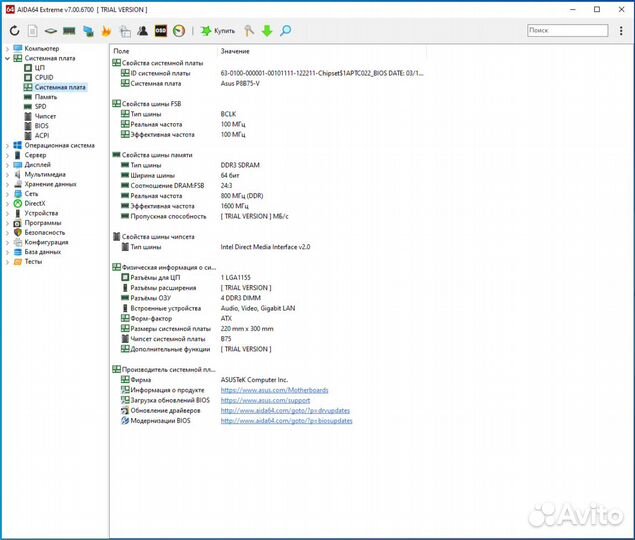Viewport: 635px width, 540px height.
Task: Select CPUID in the tree
Action: click(44, 77)
